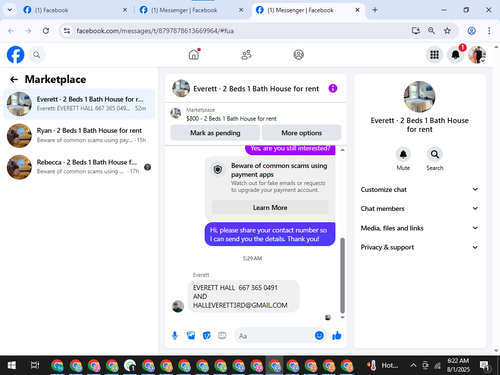Viewport: 500px width, 375px height.
Task: Click the Mute bell icon
Action: point(403,154)
